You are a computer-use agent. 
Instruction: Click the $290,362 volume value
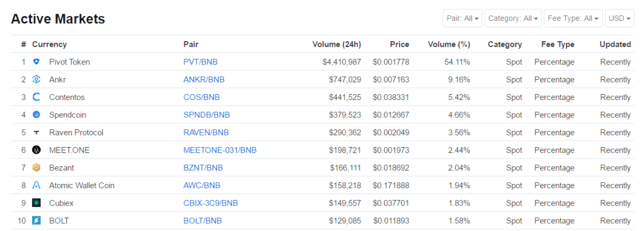pos(345,133)
